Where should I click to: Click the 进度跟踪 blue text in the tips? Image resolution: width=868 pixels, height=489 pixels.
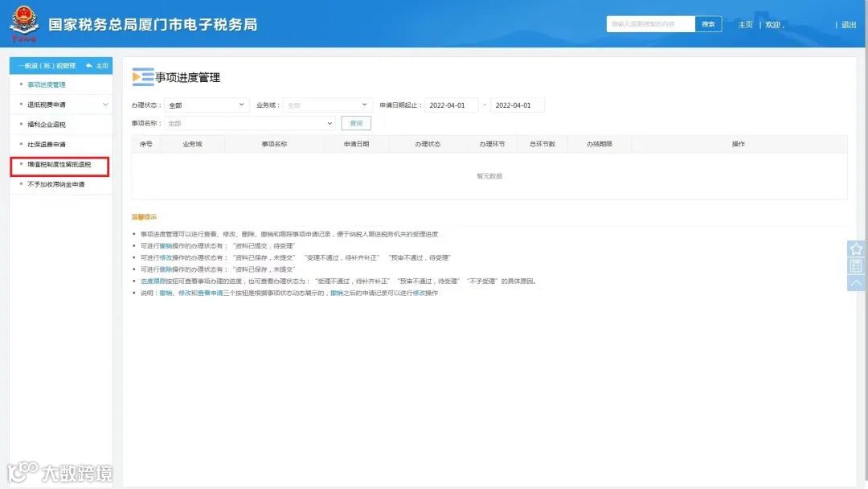(x=153, y=281)
